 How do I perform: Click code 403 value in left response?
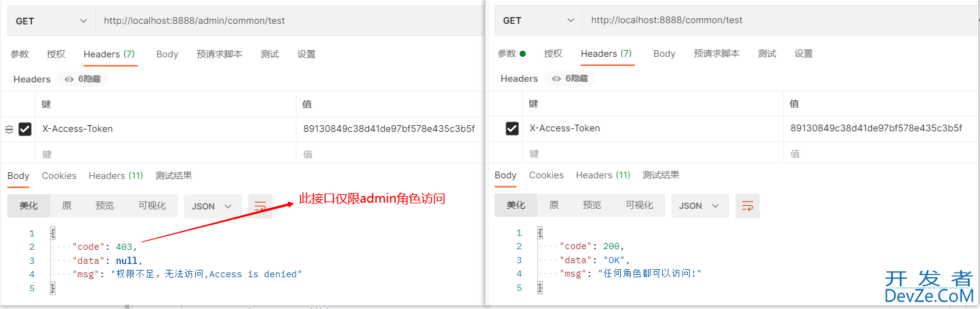click(x=124, y=247)
